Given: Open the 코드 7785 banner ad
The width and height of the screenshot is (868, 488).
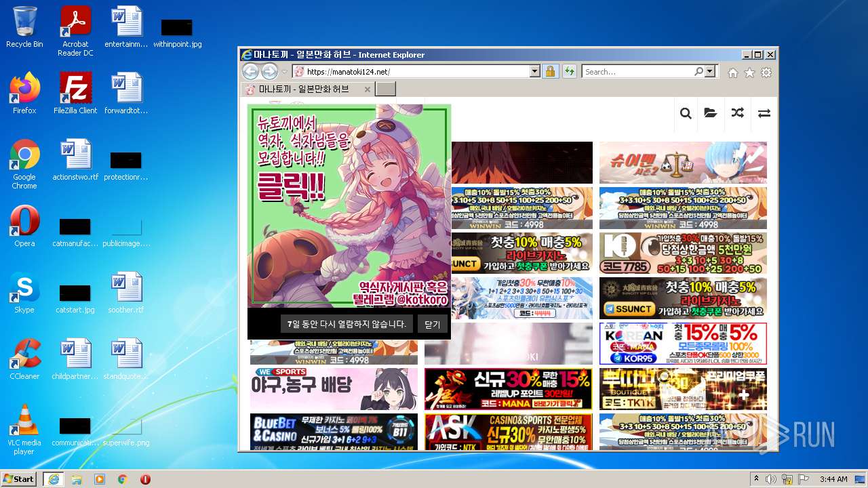Looking at the screenshot, I should tap(683, 253).
